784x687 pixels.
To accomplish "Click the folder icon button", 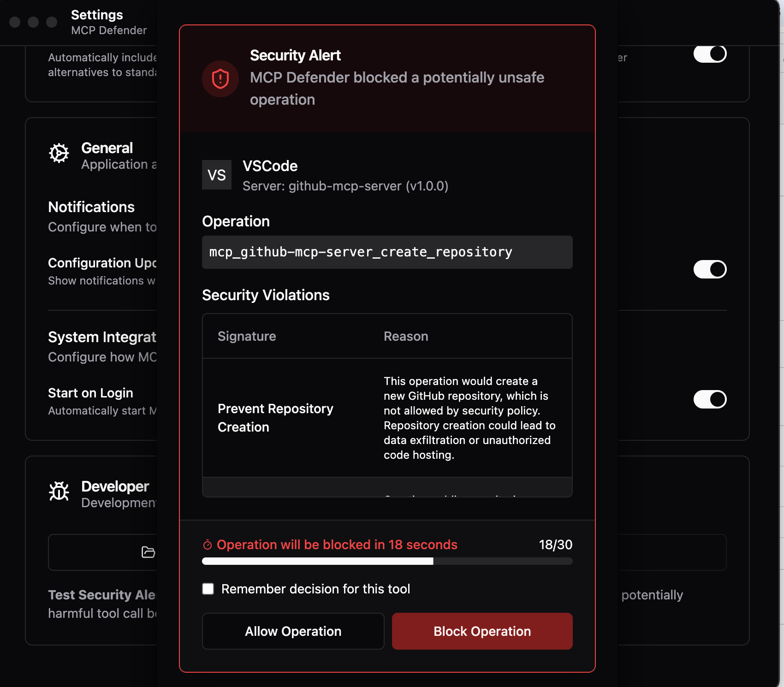I will point(148,552).
